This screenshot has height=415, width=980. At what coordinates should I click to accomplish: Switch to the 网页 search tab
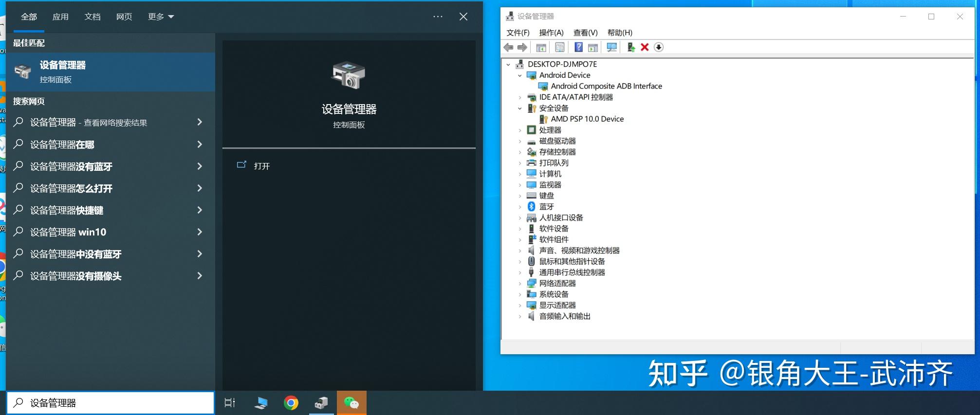pyautogui.click(x=124, y=17)
